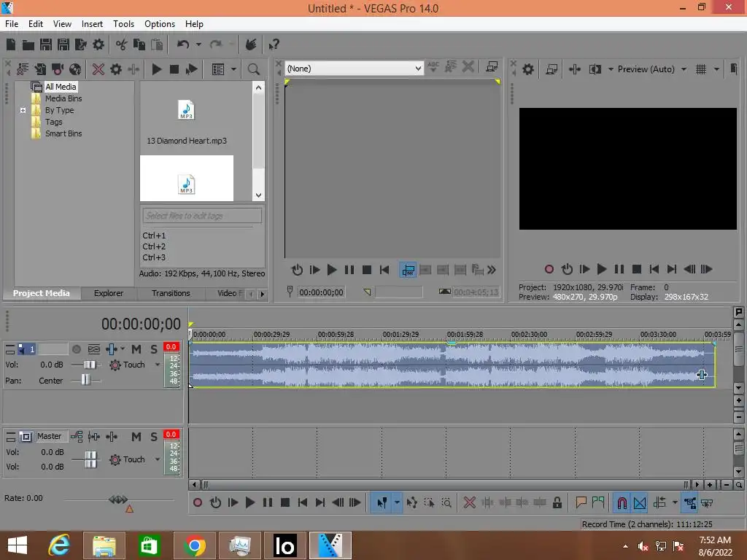Viewport: 747px width, 560px height.
Task: Open the File menu
Action: (x=12, y=24)
